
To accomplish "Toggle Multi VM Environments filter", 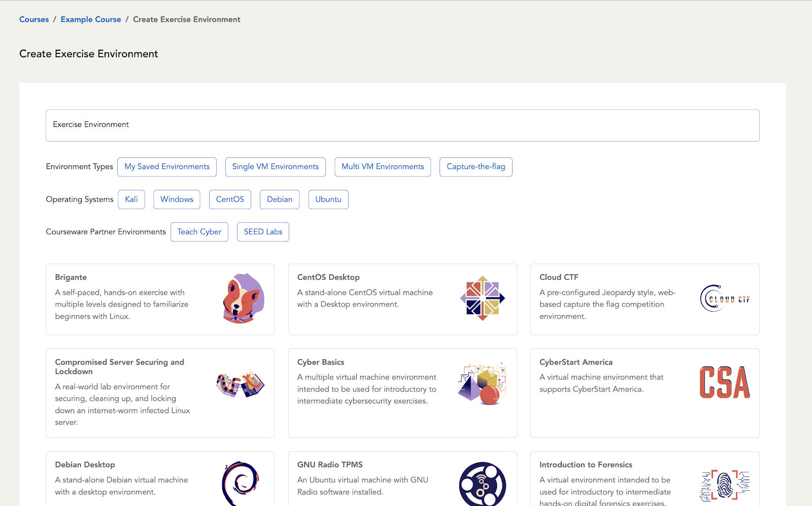I will [383, 167].
